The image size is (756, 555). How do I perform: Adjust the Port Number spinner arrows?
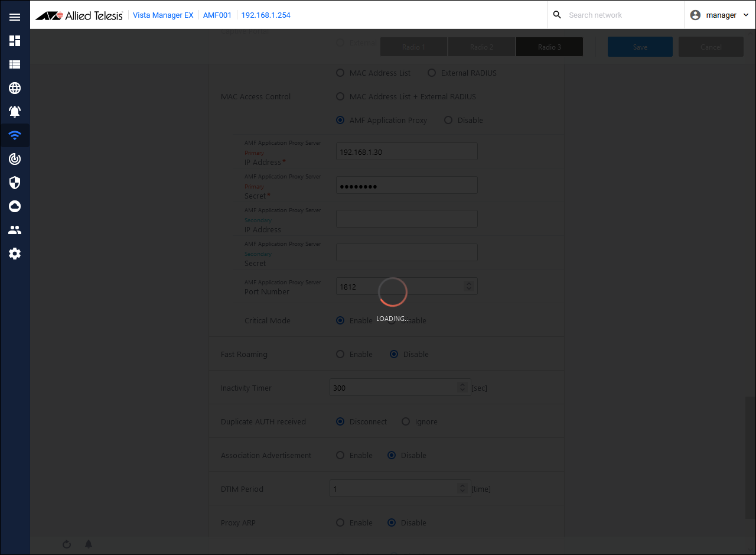tap(469, 286)
